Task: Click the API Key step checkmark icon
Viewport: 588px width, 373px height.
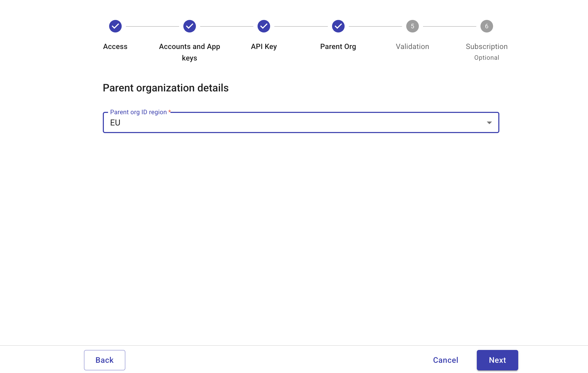Action: click(x=264, y=26)
